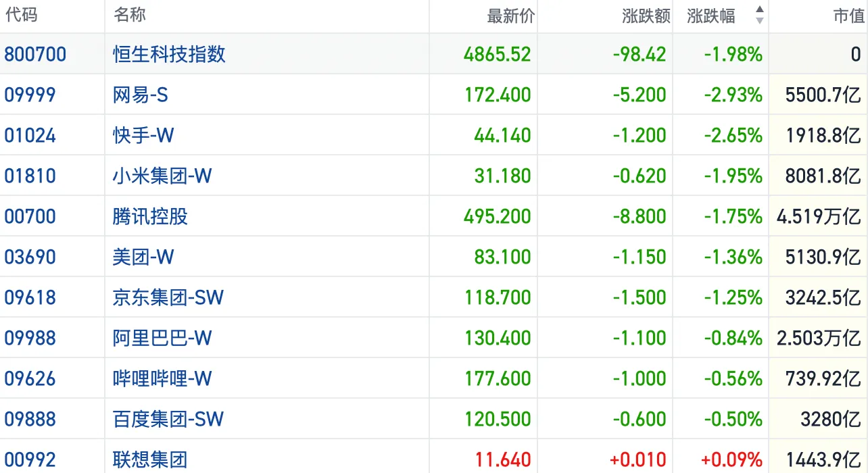The width and height of the screenshot is (868, 473).
Task: Sort by 最新价 column header
Action: click(510, 16)
